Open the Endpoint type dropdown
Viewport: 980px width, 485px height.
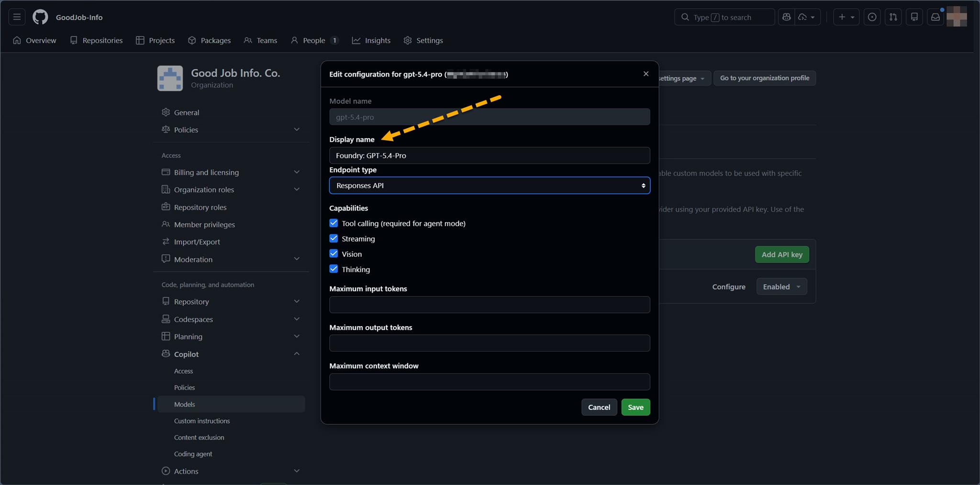(x=489, y=186)
